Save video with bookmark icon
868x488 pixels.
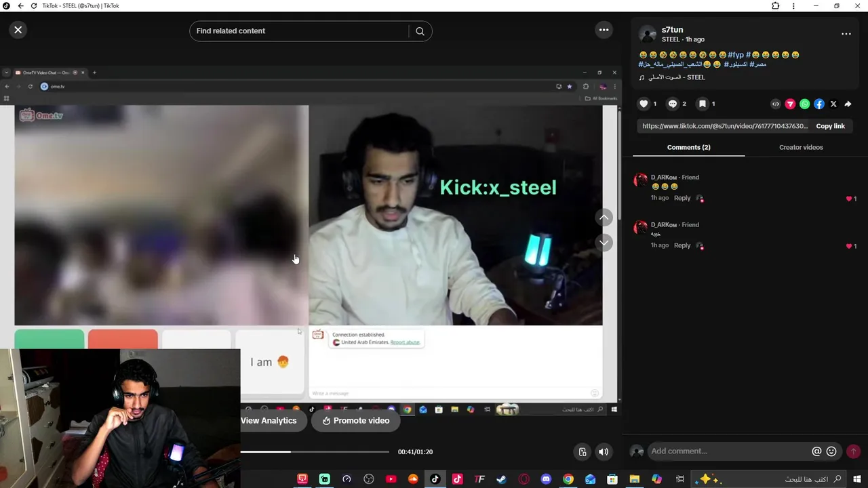pyautogui.click(x=703, y=104)
